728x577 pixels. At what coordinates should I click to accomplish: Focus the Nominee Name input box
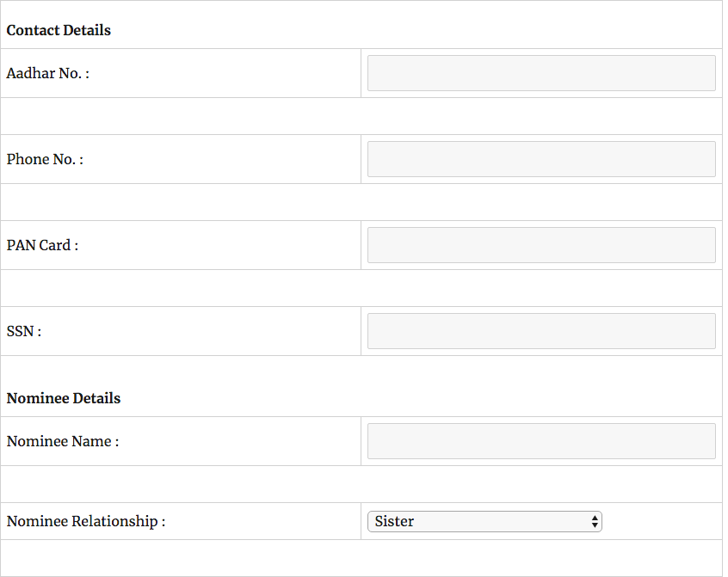tap(541, 441)
